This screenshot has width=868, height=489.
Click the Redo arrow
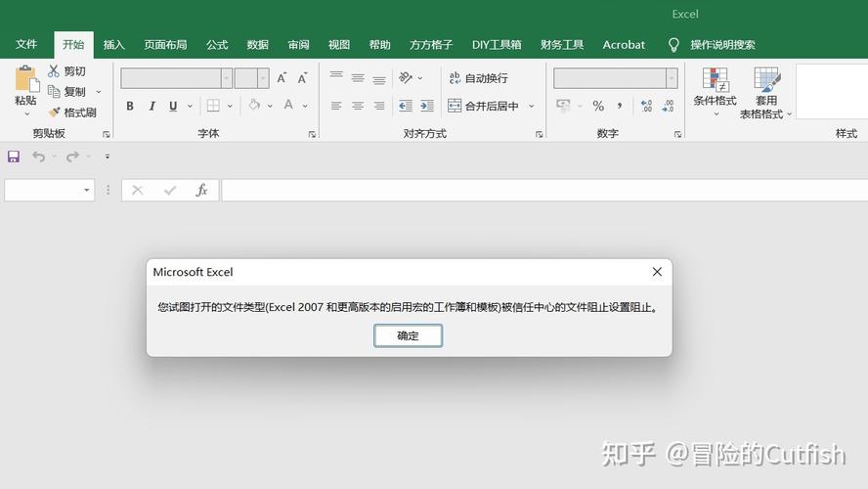tap(72, 156)
